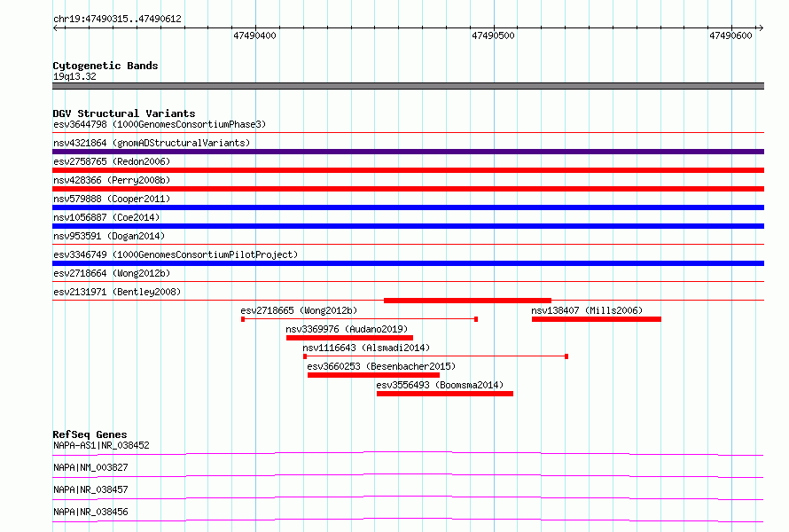Click the red esv3556493 Boomsma2014 bar

click(445, 394)
